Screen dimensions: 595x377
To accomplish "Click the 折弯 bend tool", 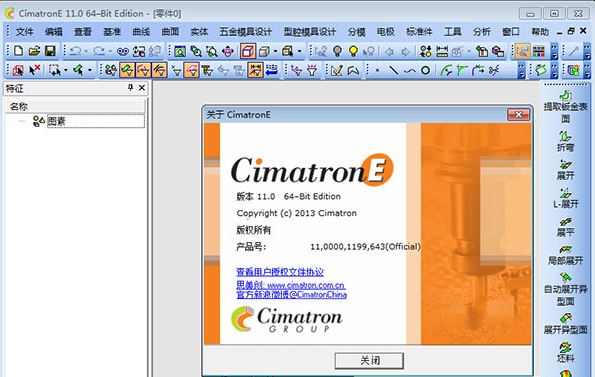I will coord(565,141).
